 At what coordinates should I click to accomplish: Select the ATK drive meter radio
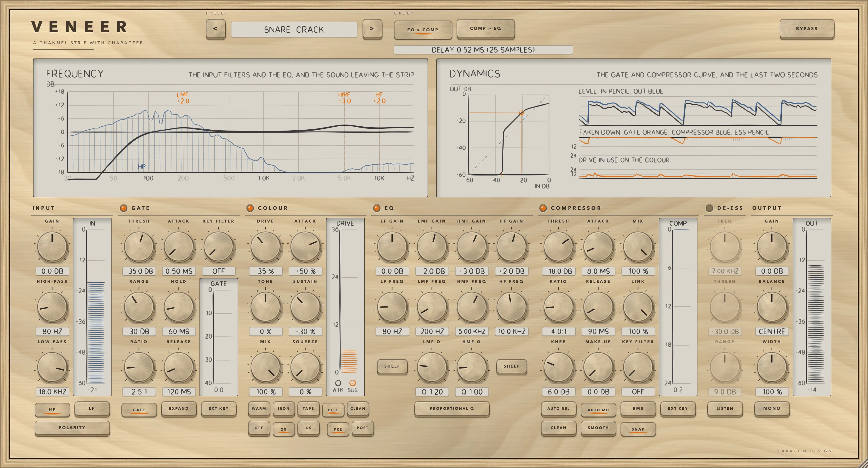338,383
